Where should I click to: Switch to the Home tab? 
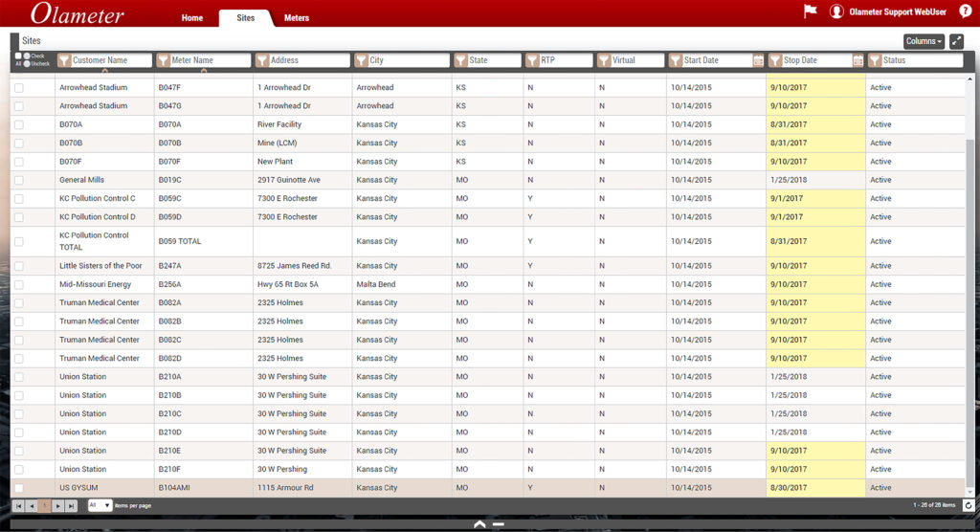pyautogui.click(x=191, y=17)
